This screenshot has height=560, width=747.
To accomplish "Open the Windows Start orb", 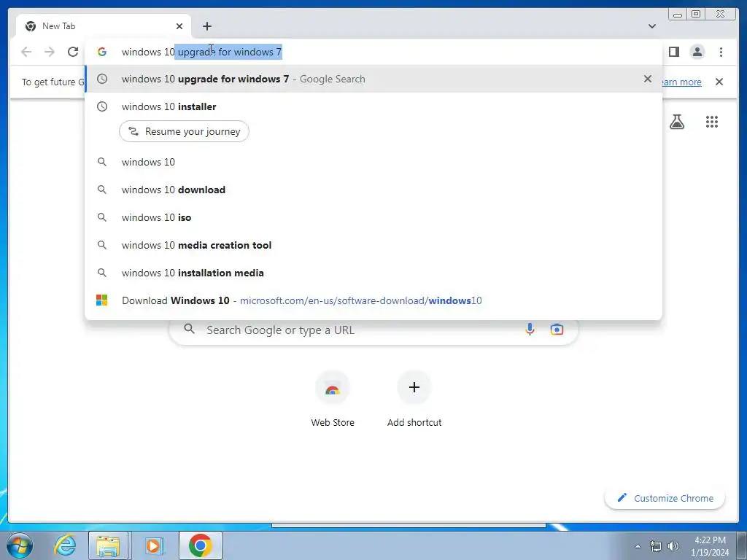I will pyautogui.click(x=20, y=545).
